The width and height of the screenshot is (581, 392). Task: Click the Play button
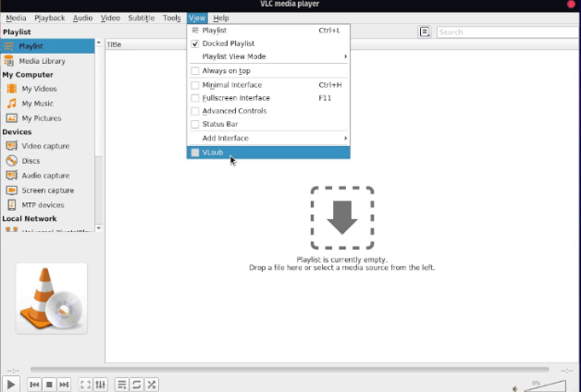click(11, 385)
